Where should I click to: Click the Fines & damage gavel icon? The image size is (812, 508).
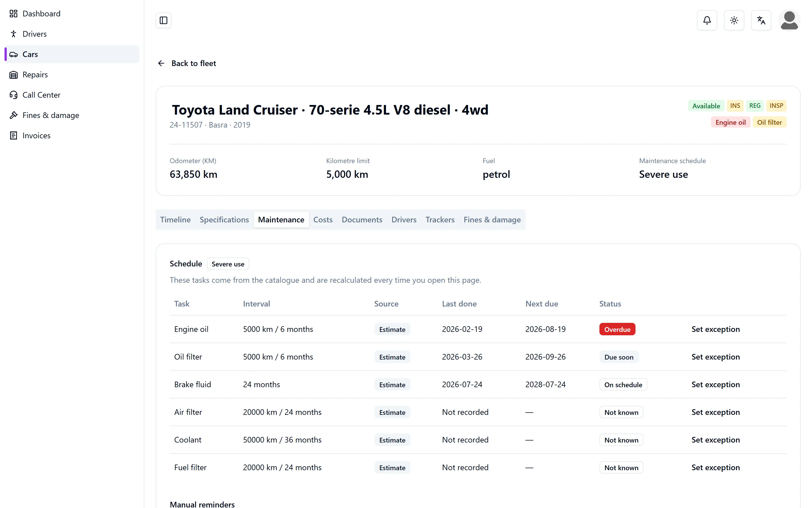click(14, 115)
